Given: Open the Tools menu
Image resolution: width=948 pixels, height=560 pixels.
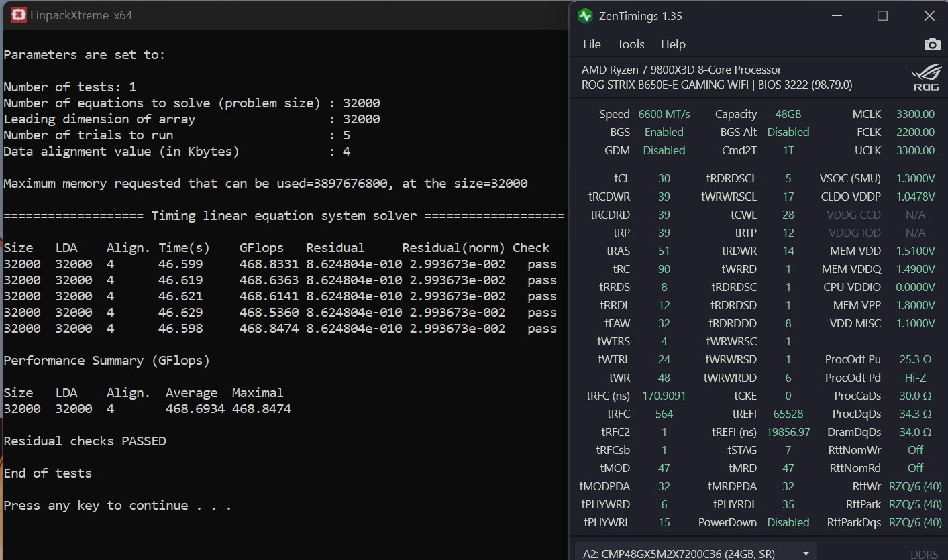Looking at the screenshot, I should (631, 44).
